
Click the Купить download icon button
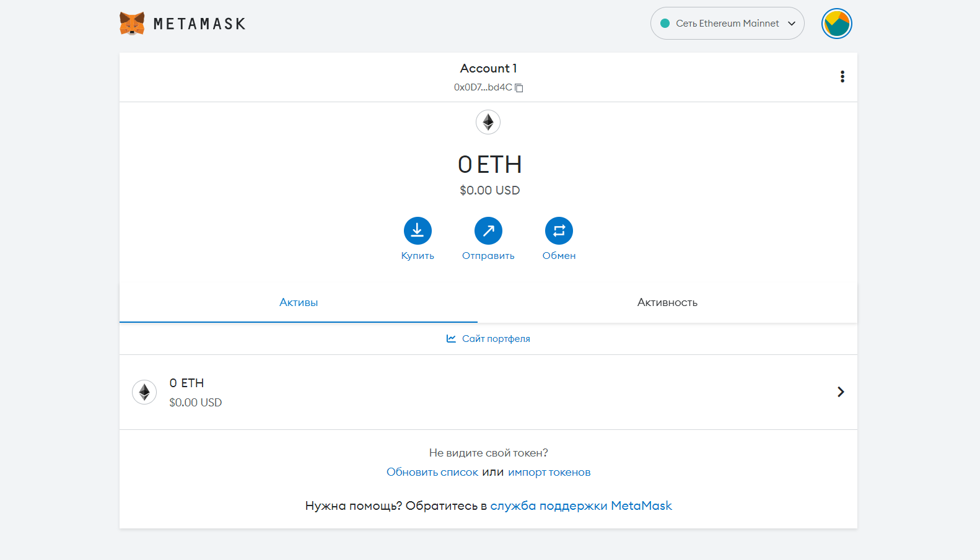tap(418, 231)
